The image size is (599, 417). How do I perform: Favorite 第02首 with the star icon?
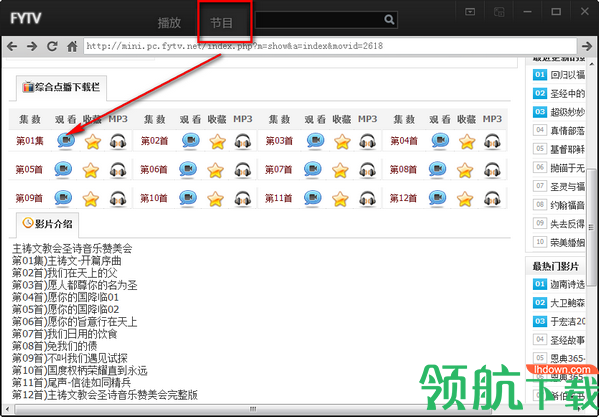click(217, 141)
